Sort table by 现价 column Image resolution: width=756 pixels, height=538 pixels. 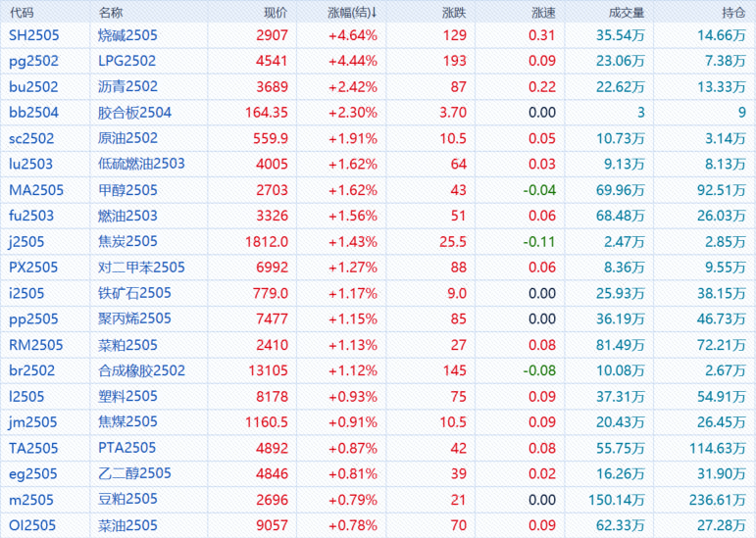point(276,12)
